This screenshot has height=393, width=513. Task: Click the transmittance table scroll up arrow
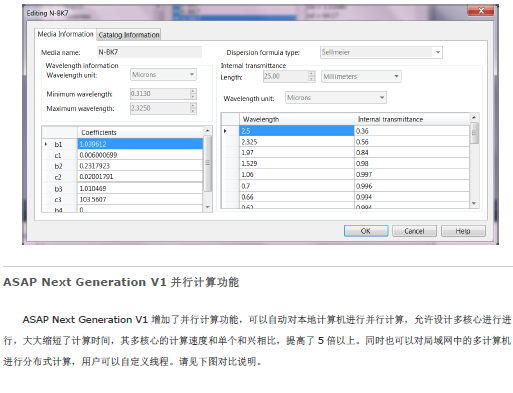(x=474, y=117)
